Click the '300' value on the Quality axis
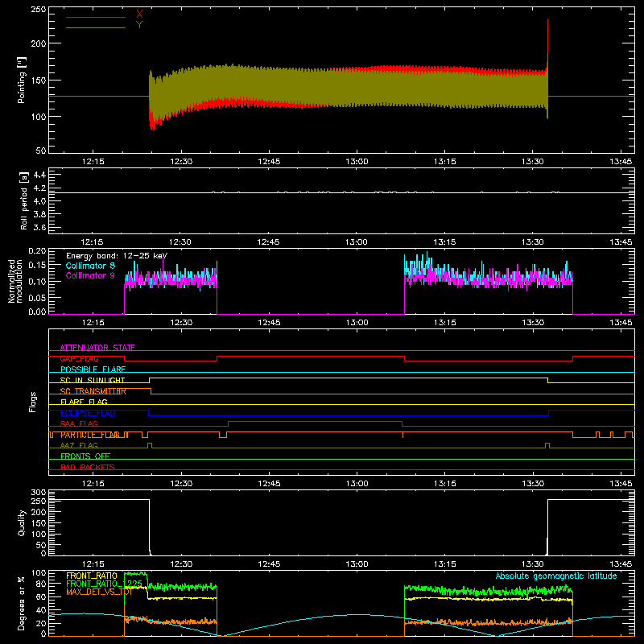 [38, 493]
